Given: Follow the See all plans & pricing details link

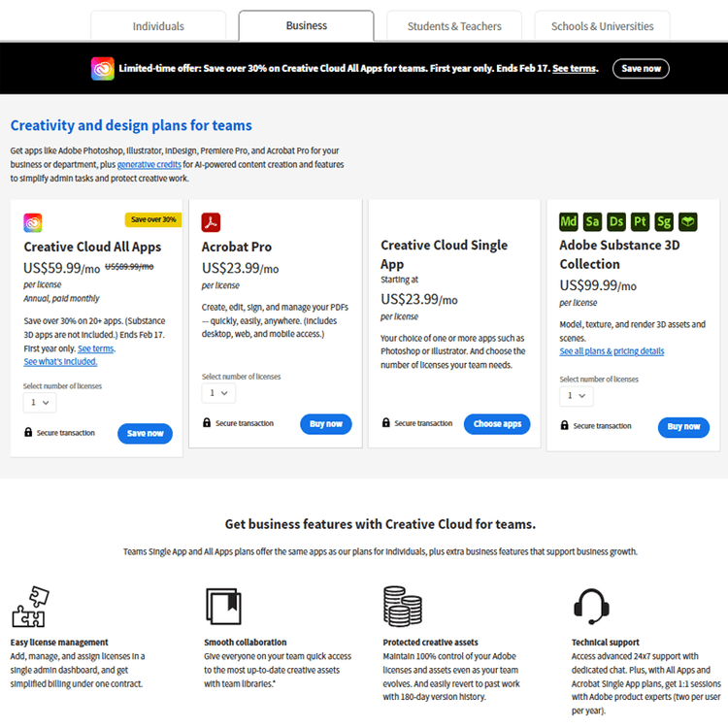Looking at the screenshot, I should [x=612, y=351].
